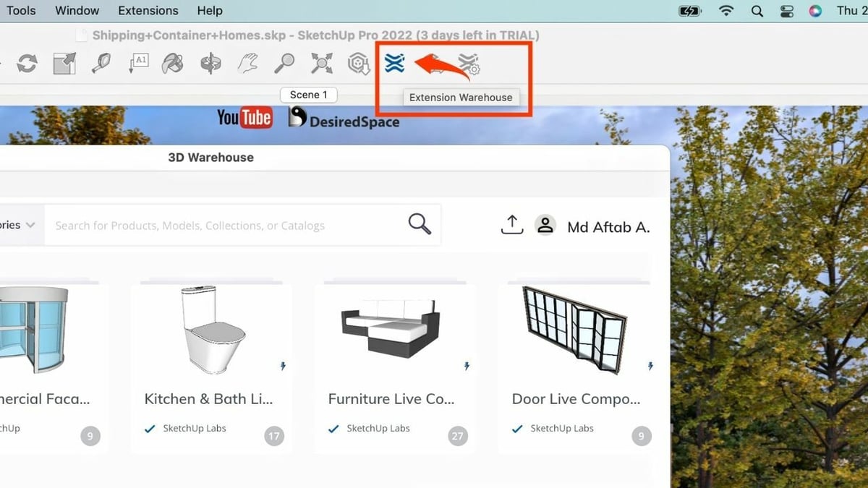Click the 27 count badge
The height and width of the screenshot is (488, 868).
(457, 436)
